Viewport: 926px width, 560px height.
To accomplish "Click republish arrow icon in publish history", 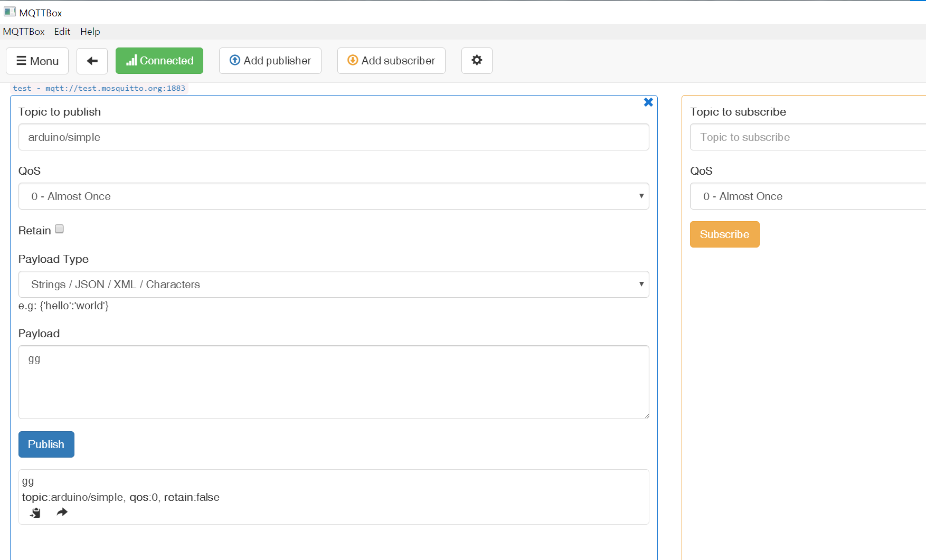I will pos(62,512).
